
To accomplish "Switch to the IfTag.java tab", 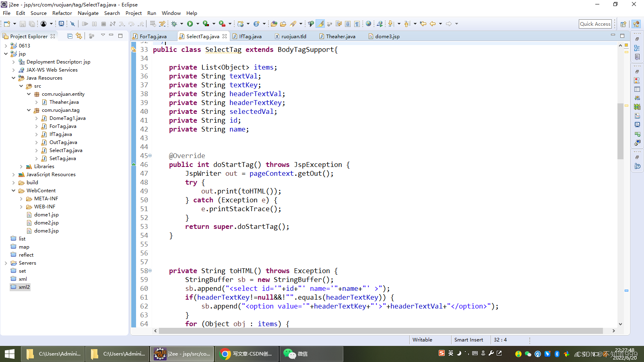I will click(250, 36).
